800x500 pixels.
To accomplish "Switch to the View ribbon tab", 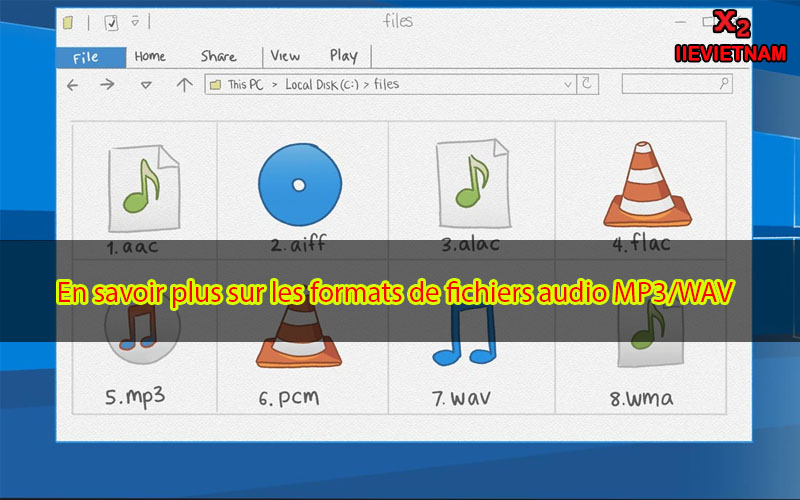I will pos(285,57).
